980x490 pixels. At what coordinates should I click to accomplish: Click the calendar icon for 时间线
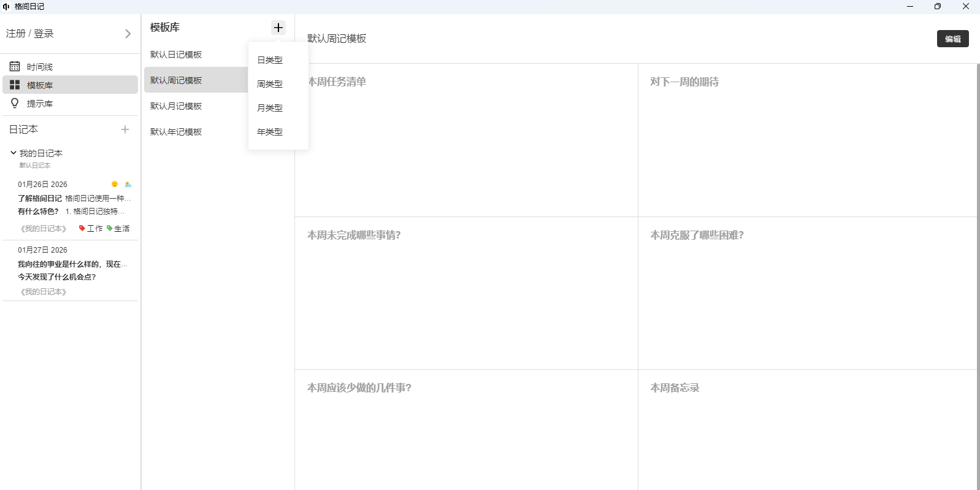click(x=15, y=66)
